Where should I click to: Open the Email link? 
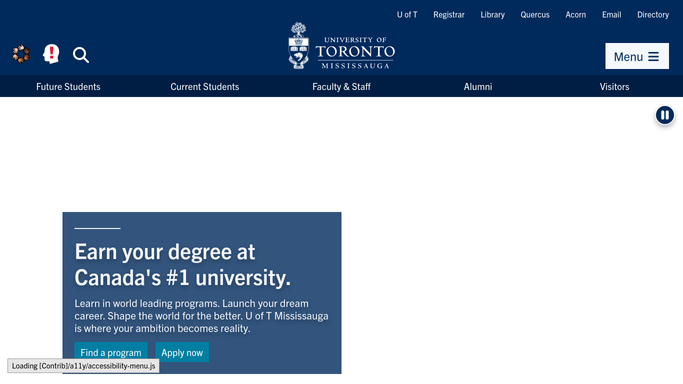pos(612,15)
